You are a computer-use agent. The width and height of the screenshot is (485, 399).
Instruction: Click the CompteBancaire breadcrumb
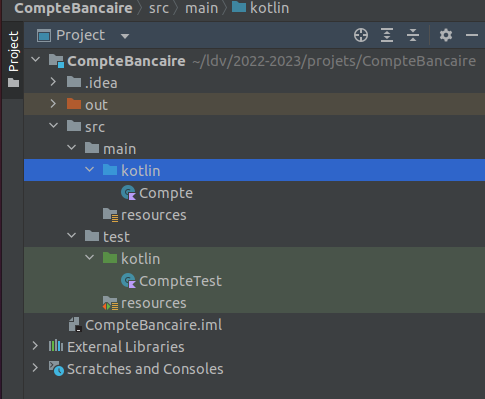coord(73,8)
